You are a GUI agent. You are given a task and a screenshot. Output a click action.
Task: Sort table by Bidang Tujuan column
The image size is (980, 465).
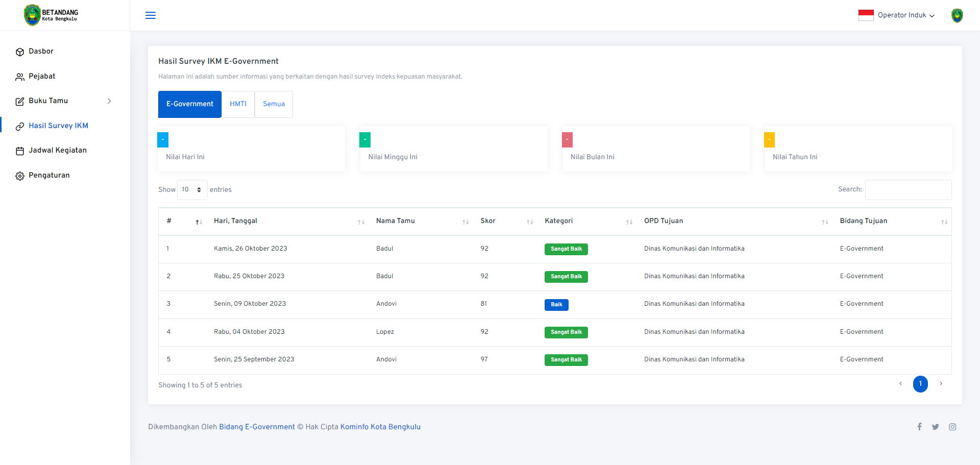pos(892,222)
